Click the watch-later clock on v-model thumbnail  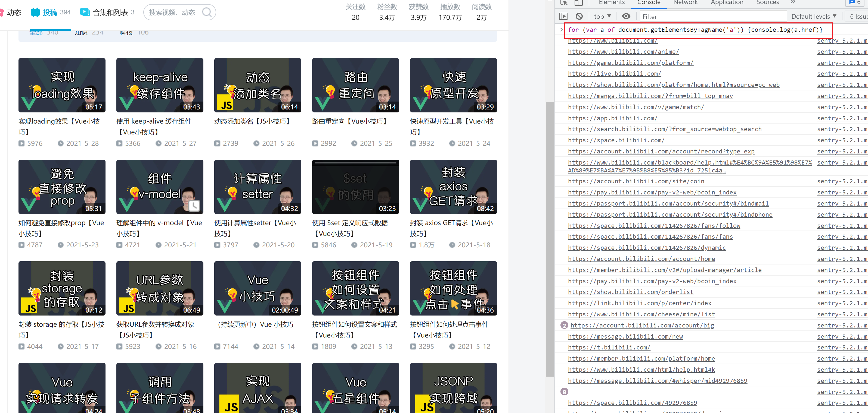pos(194,205)
